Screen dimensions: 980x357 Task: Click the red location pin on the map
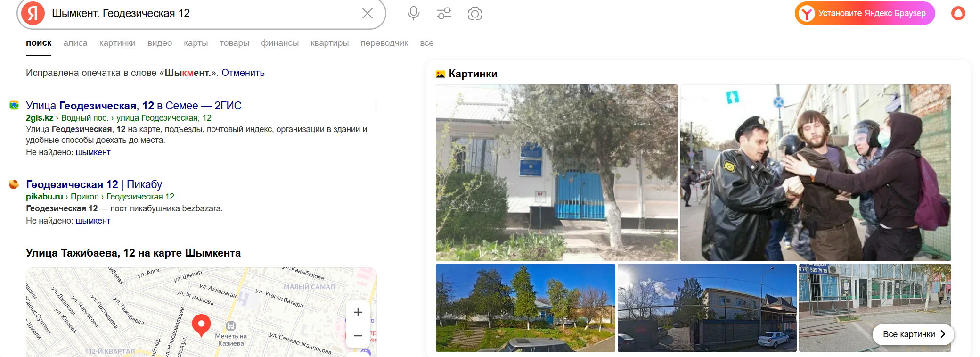tap(201, 325)
